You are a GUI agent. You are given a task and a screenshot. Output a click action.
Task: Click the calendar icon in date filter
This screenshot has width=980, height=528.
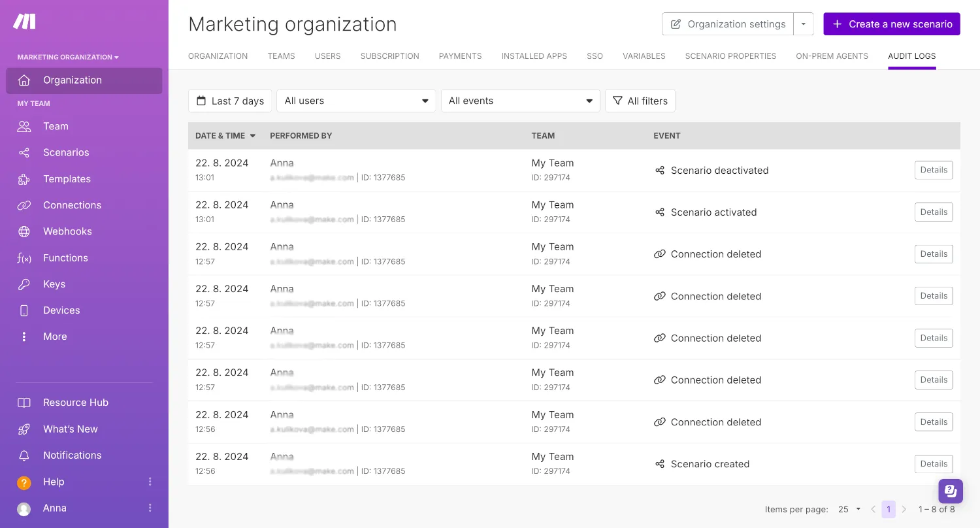point(201,101)
